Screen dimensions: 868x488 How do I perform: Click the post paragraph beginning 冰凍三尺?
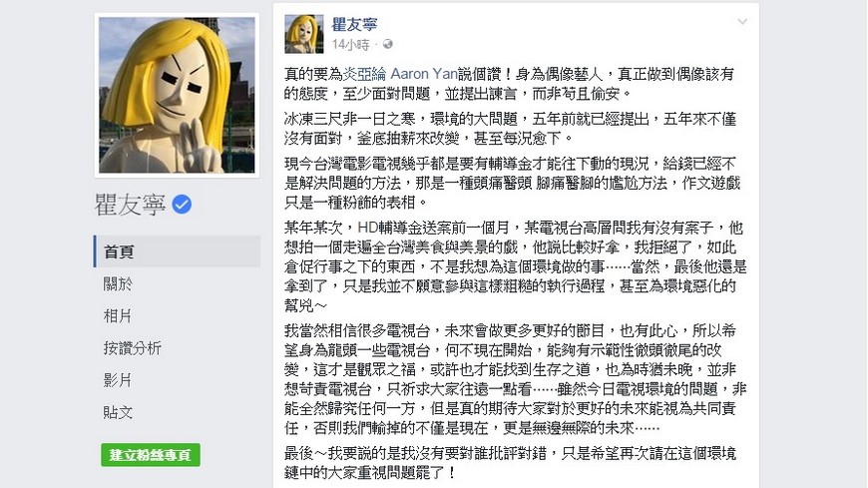(510, 129)
